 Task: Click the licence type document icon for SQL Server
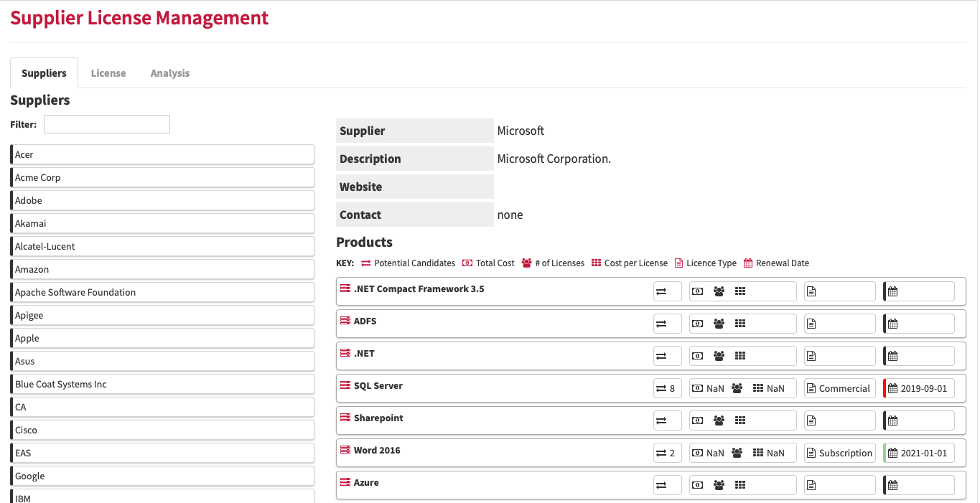811,389
